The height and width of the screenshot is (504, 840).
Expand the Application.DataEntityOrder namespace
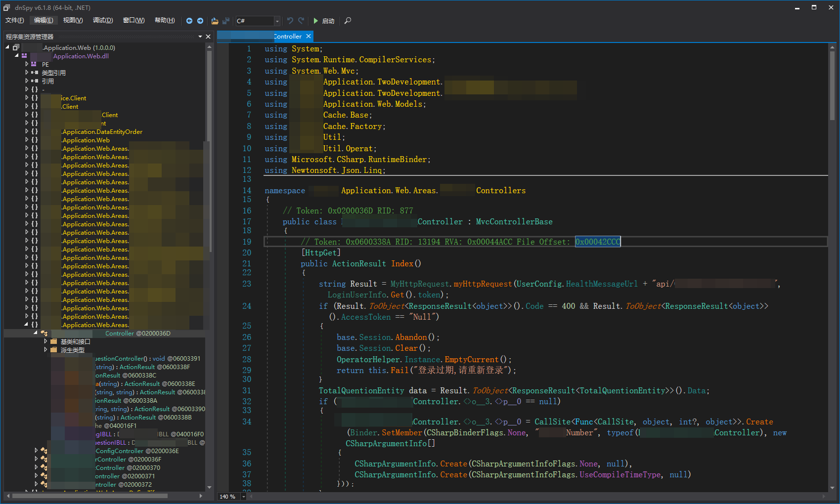coord(27,131)
